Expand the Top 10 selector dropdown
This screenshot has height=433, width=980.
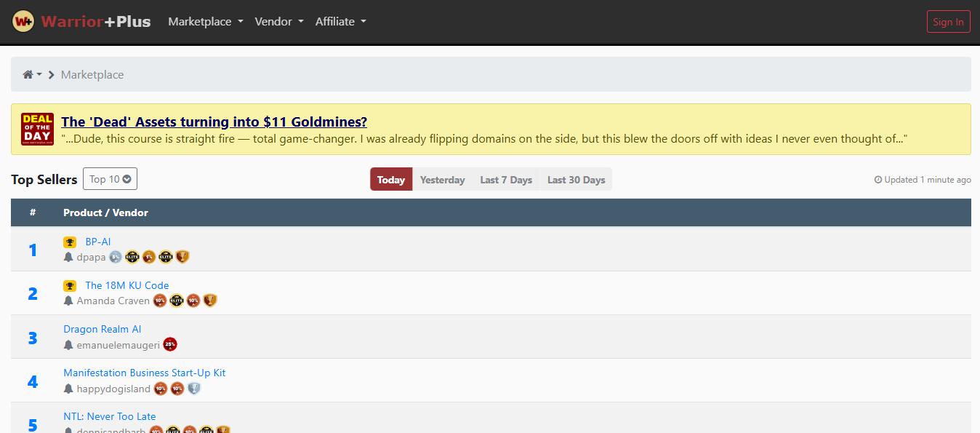tap(110, 179)
